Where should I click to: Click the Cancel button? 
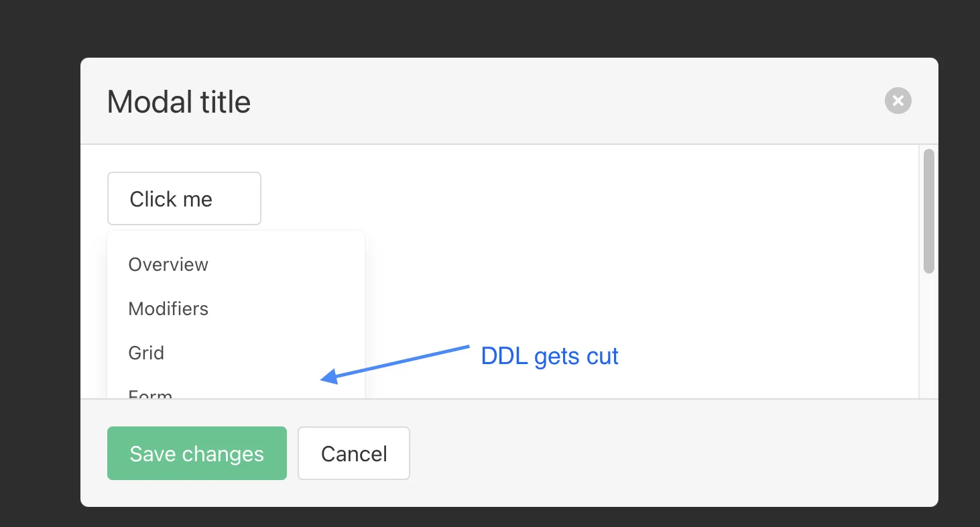click(353, 454)
